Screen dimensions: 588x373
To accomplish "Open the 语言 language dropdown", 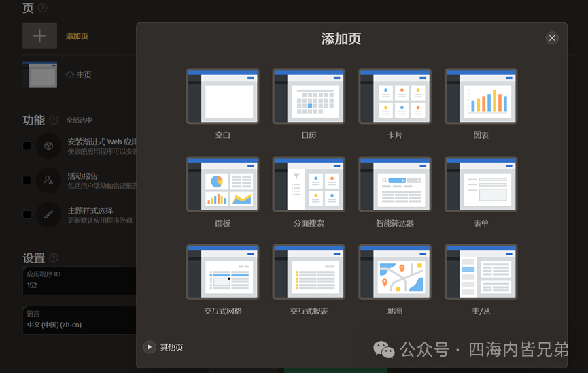I will coord(80,320).
